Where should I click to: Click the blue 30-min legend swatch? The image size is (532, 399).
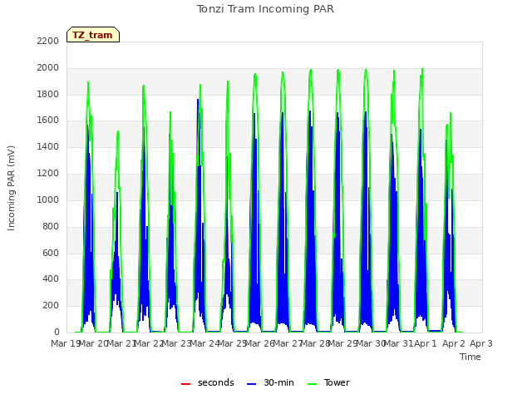pos(251,384)
